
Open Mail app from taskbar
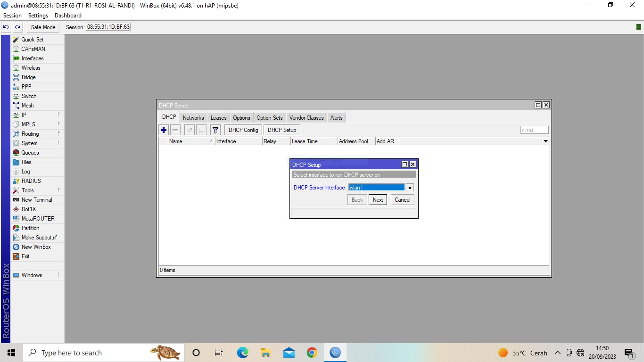point(289,353)
